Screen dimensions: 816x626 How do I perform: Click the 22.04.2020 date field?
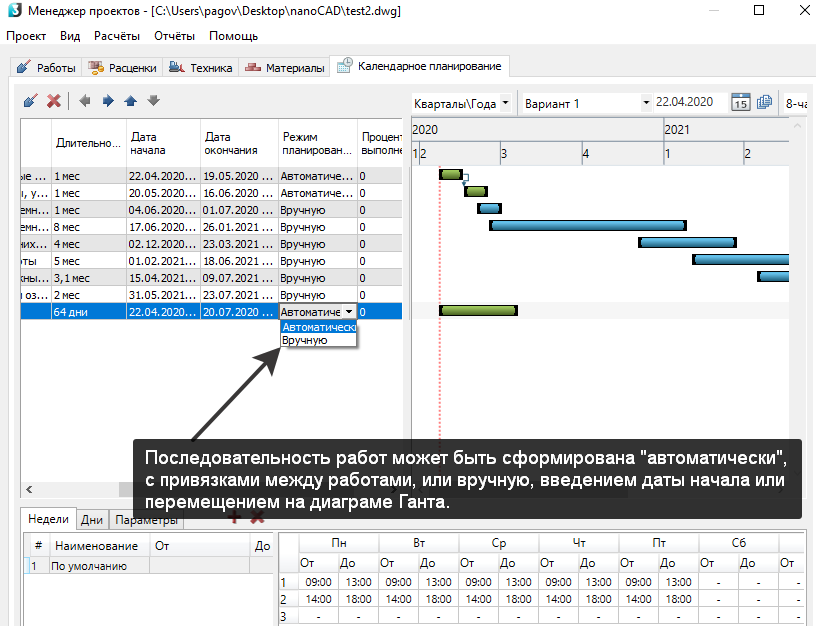pyautogui.click(x=690, y=102)
